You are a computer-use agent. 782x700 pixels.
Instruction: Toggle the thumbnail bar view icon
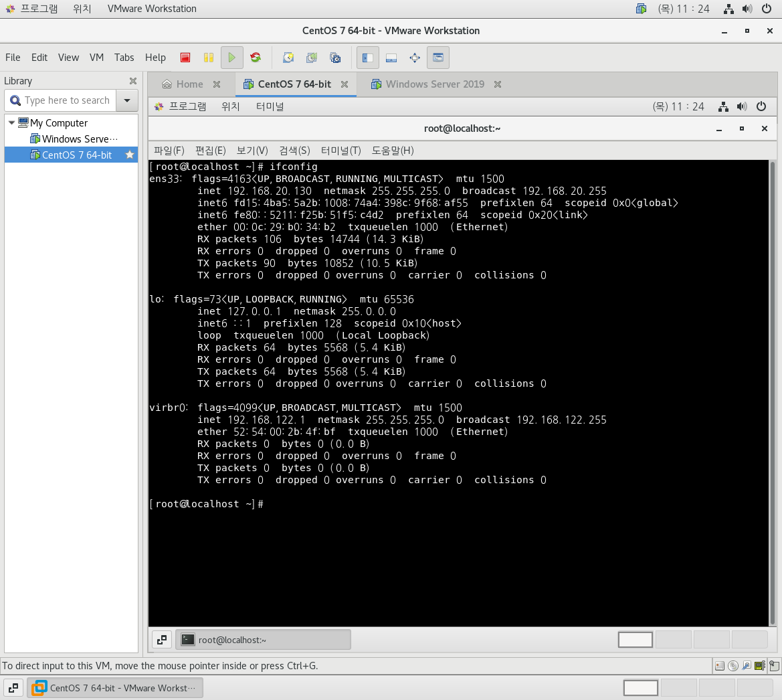click(391, 58)
